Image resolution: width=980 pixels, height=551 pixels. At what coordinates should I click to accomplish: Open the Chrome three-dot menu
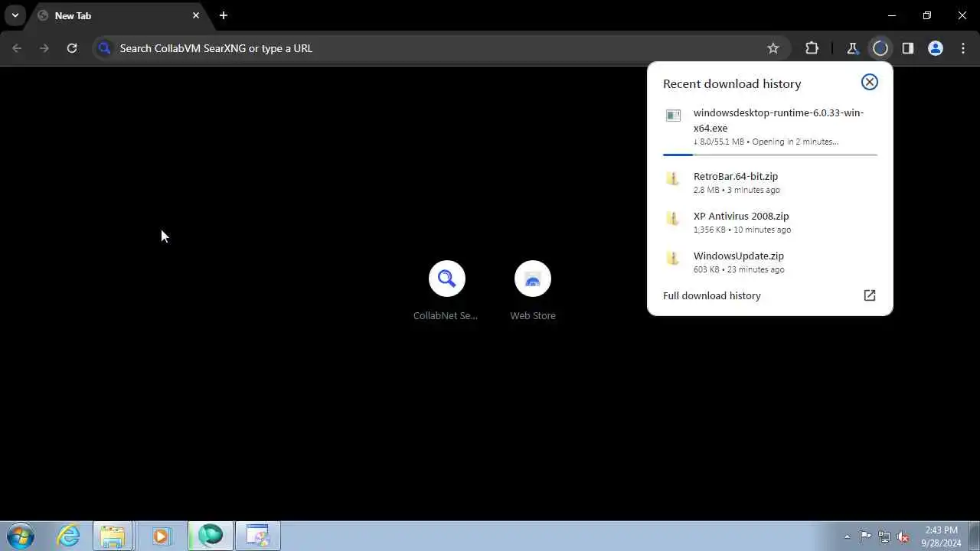tap(962, 48)
